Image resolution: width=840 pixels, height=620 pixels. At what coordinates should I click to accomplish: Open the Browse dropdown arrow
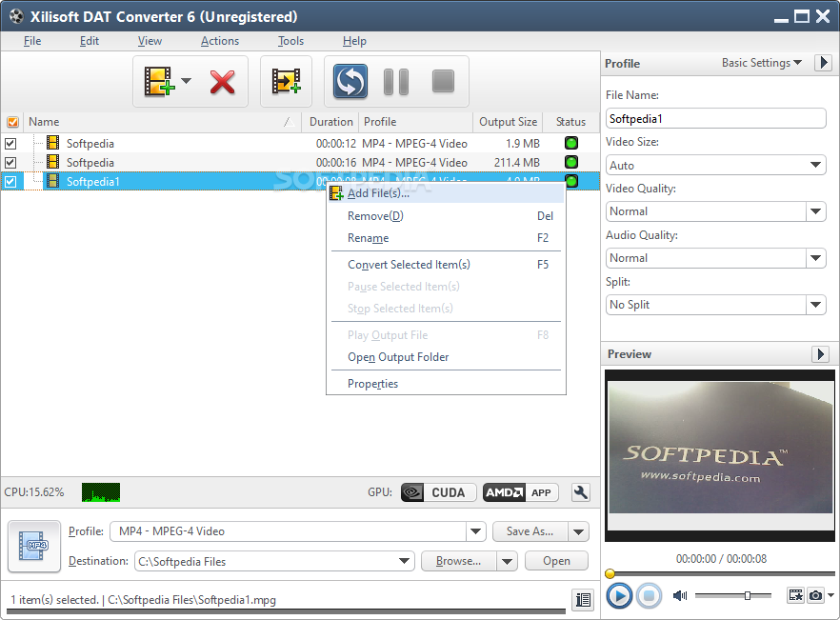click(x=507, y=561)
